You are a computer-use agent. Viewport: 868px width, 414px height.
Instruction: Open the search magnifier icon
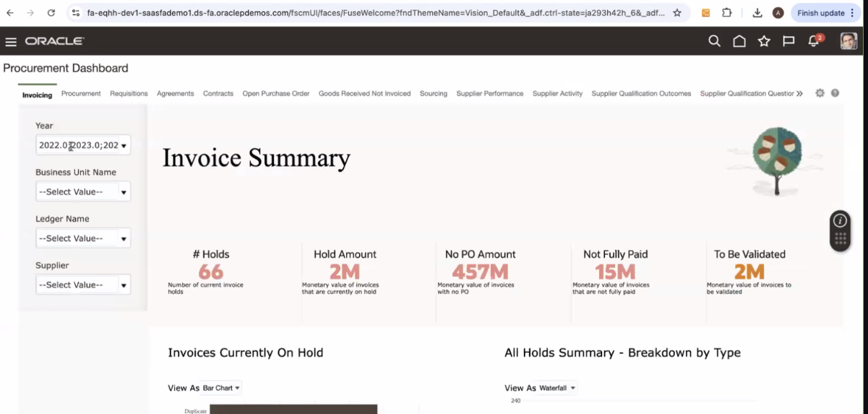(x=714, y=41)
